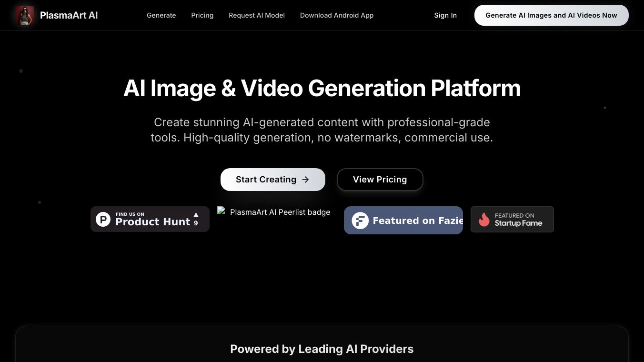Image resolution: width=644 pixels, height=362 pixels.
Task: Click the View Pricing button
Action: [380, 180]
